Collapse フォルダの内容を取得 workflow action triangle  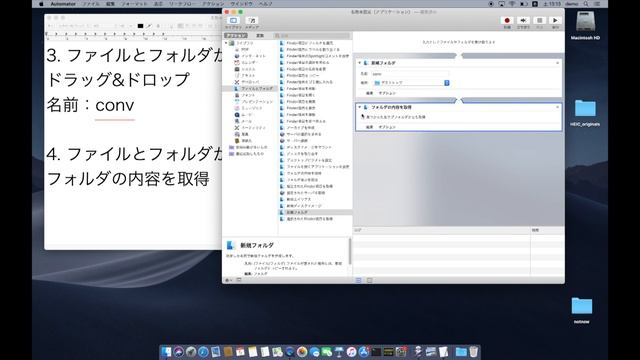click(x=359, y=107)
